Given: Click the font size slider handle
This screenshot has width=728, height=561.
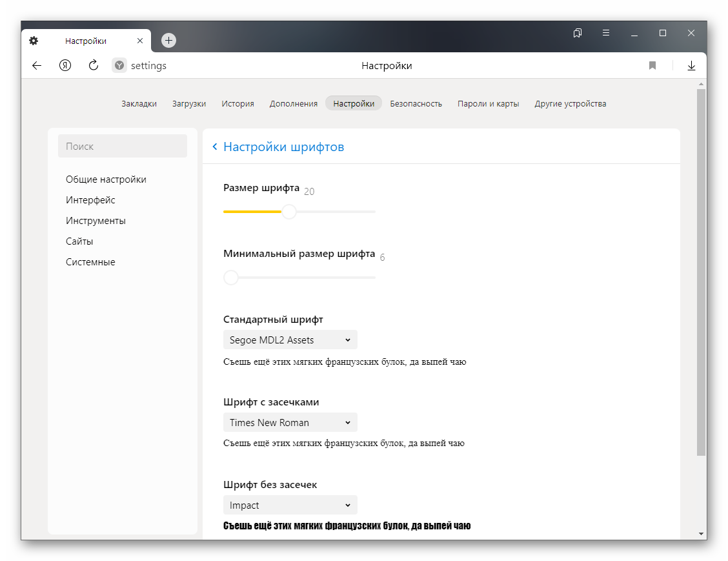Looking at the screenshot, I should (x=289, y=212).
